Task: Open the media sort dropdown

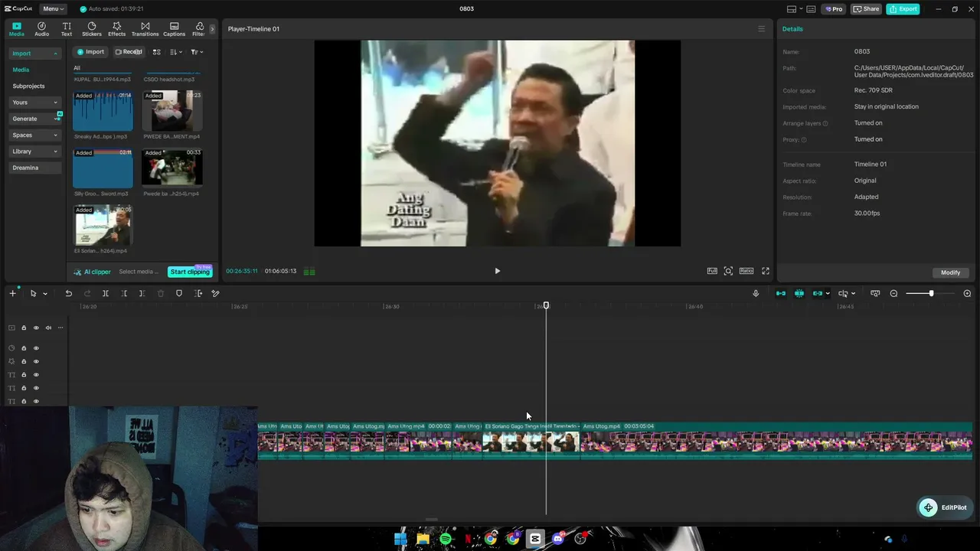Action: click(175, 52)
